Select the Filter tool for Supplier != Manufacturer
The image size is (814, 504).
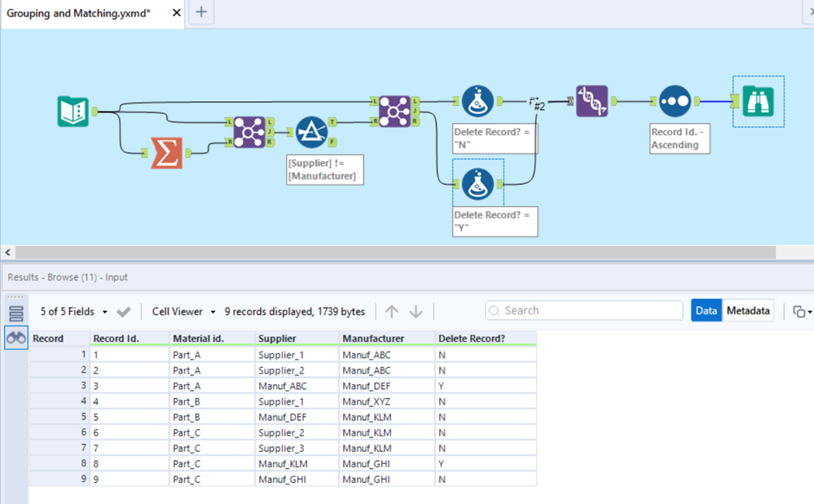click(311, 132)
